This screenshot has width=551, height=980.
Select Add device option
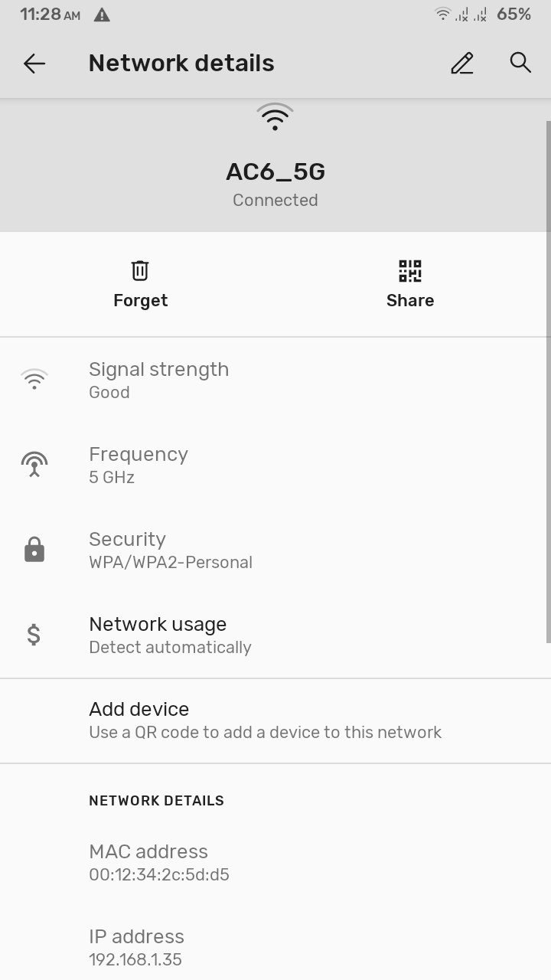coord(265,720)
